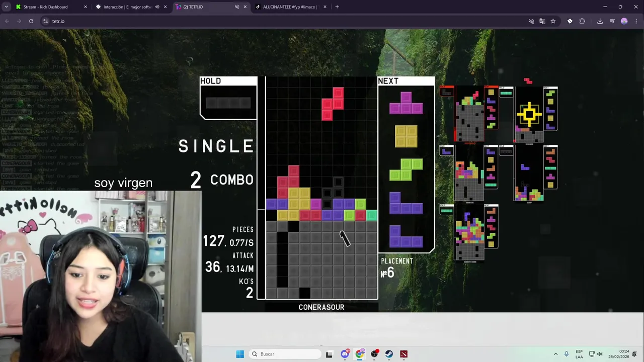
Task: Click the green S piece in NEXT queue
Action: (x=406, y=169)
